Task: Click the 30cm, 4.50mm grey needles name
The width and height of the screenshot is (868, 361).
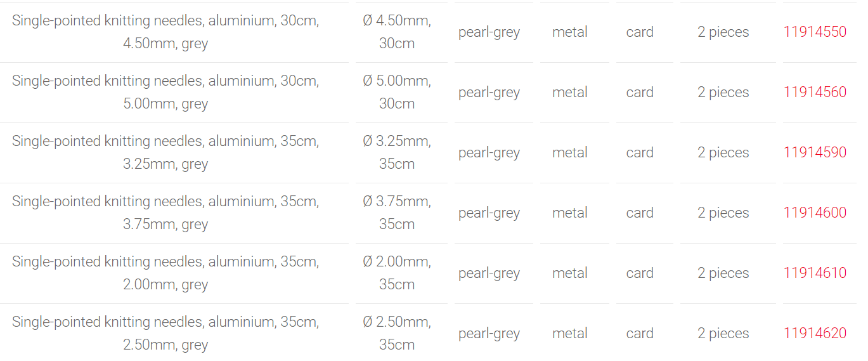Action: point(165,32)
